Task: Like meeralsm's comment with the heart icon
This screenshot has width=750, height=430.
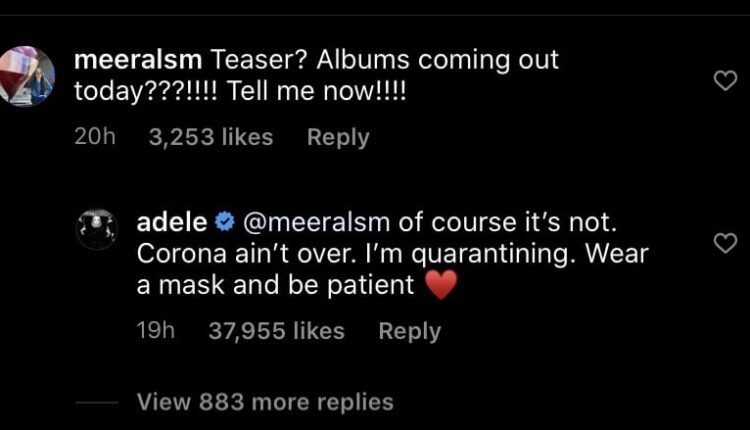Action: click(723, 81)
